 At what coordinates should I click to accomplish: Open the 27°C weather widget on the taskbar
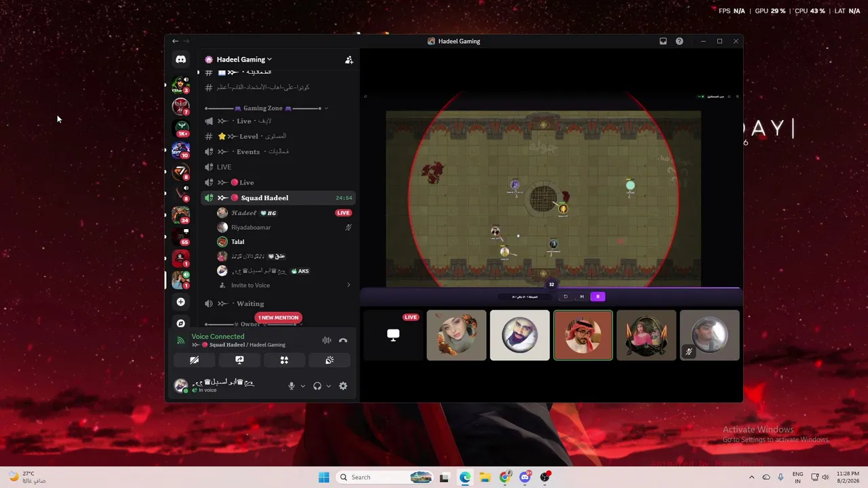pos(27,477)
